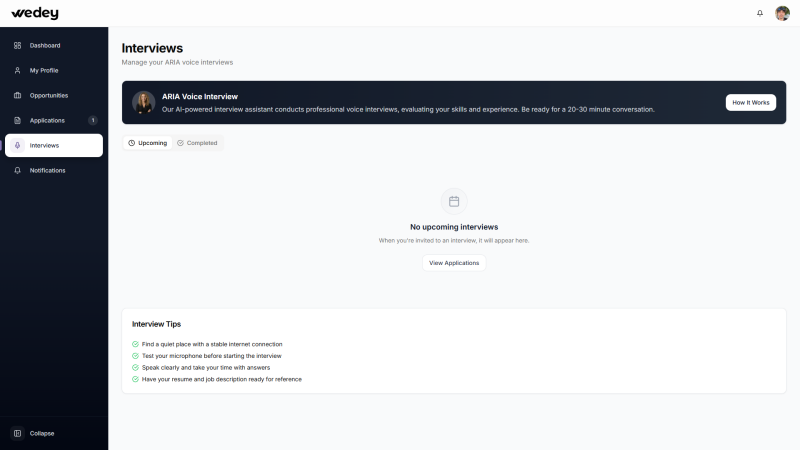Viewport: 800px width, 450px height.
Task: Switch to the Upcoming tab
Action: point(148,143)
